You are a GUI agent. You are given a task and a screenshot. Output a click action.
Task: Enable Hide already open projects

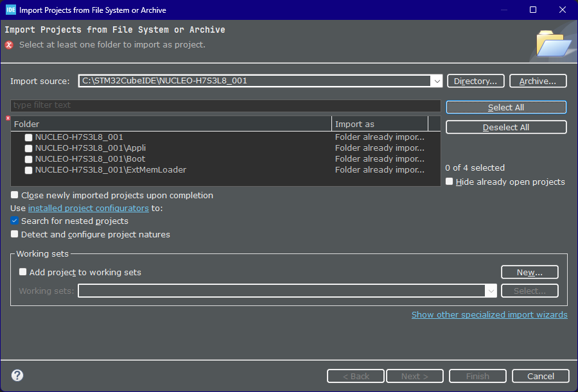pyautogui.click(x=450, y=182)
